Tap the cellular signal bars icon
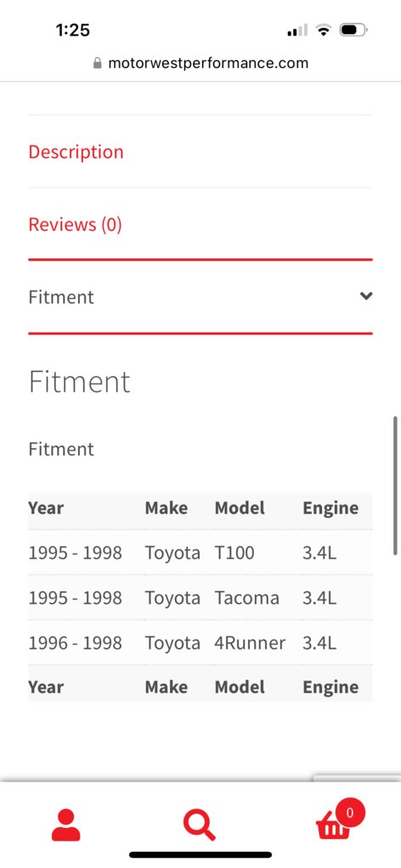This screenshot has height=868, width=401. [x=297, y=31]
